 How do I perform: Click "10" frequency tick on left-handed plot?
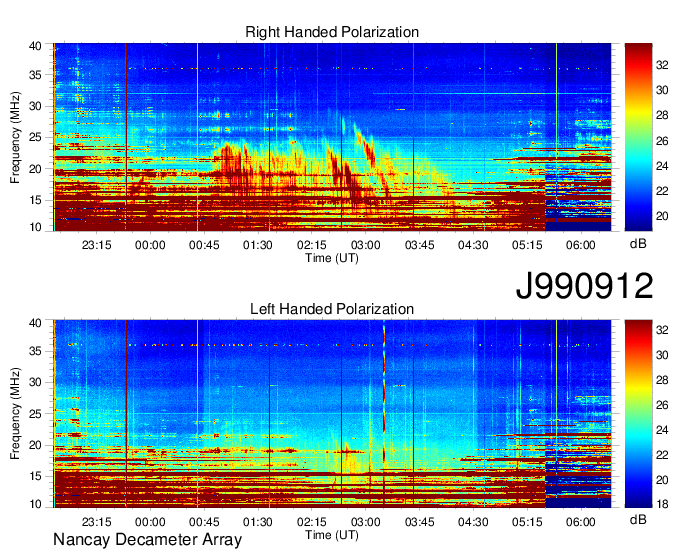pyautogui.click(x=36, y=504)
